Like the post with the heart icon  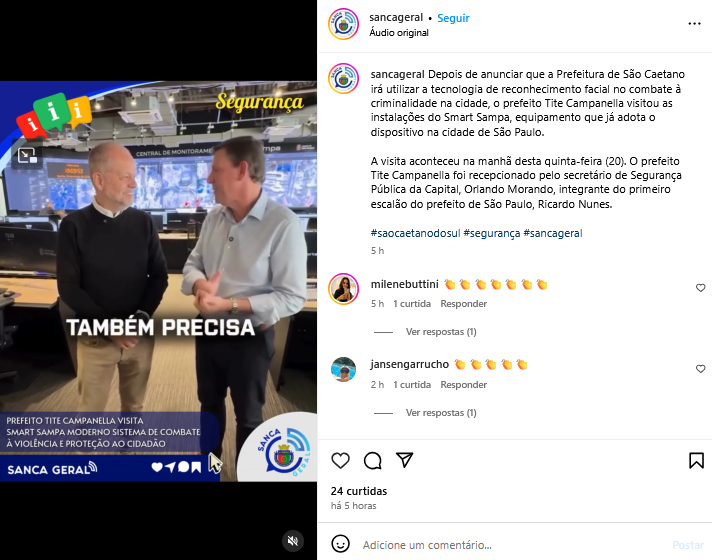tap(340, 461)
